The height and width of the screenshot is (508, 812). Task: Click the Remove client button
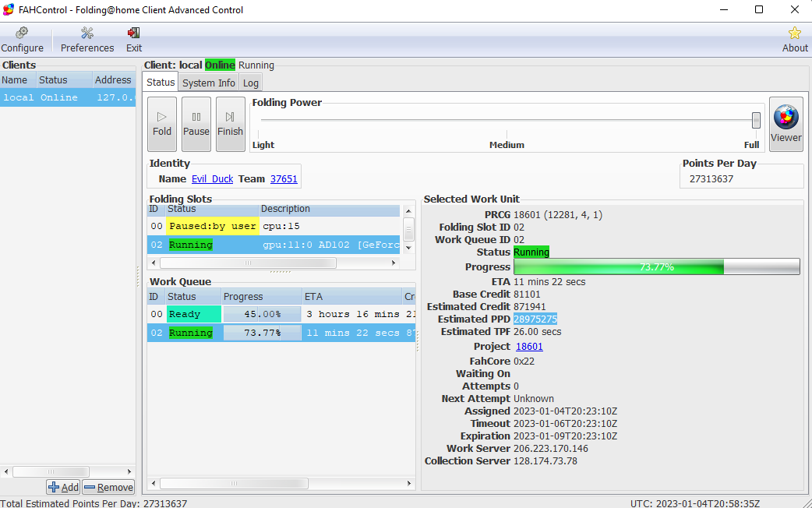[108, 487]
